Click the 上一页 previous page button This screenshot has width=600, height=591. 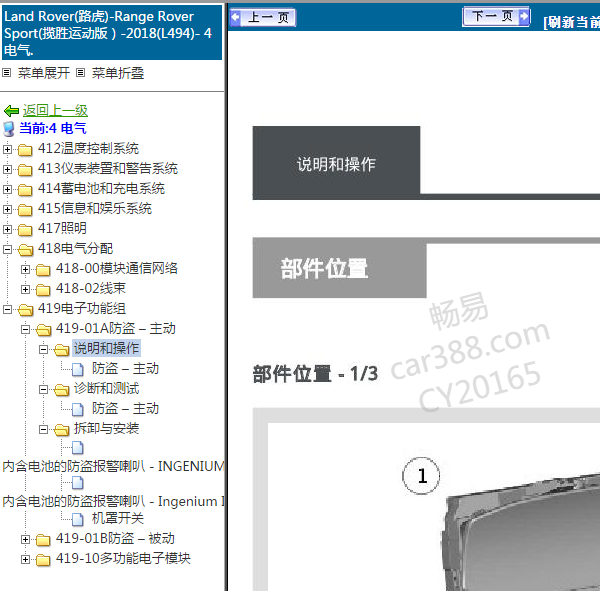(x=263, y=17)
